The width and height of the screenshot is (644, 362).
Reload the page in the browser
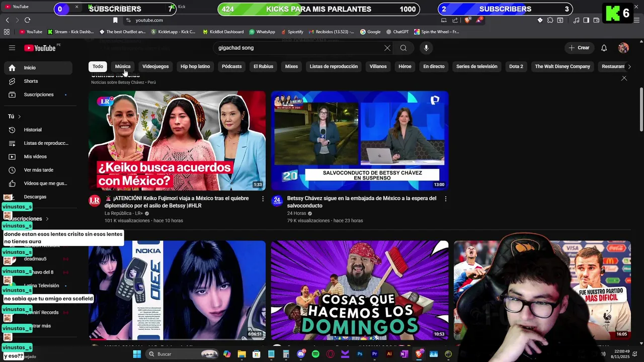pyautogui.click(x=27, y=20)
